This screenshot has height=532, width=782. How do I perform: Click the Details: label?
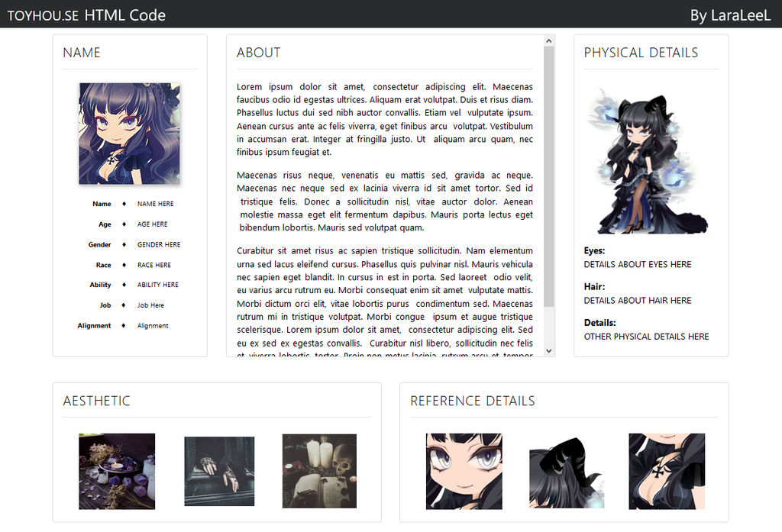tap(600, 323)
